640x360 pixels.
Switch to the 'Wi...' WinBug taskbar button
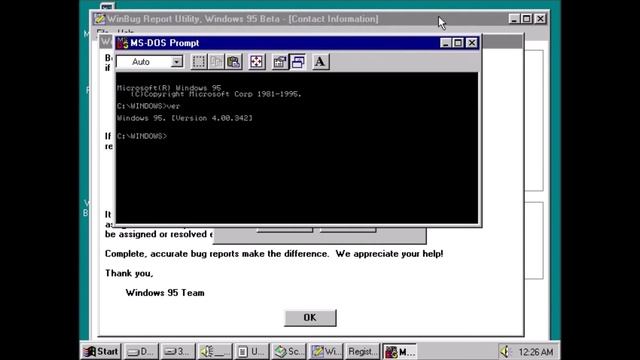click(326, 351)
